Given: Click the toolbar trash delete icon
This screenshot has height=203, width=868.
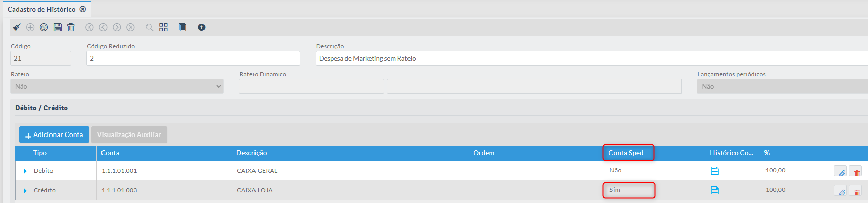Looking at the screenshot, I should click(x=71, y=27).
